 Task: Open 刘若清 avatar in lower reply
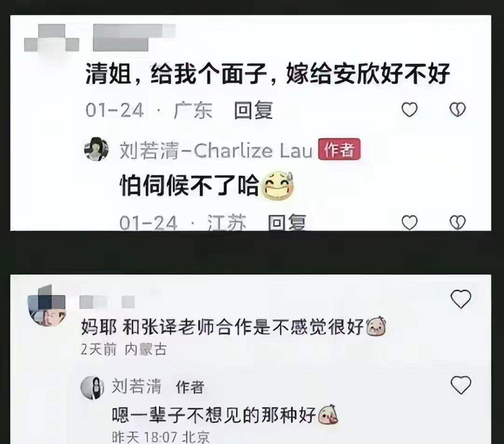tap(92, 388)
